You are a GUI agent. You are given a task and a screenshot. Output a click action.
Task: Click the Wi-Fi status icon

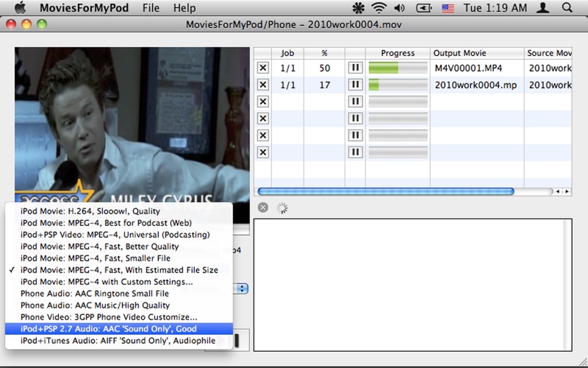(x=379, y=8)
